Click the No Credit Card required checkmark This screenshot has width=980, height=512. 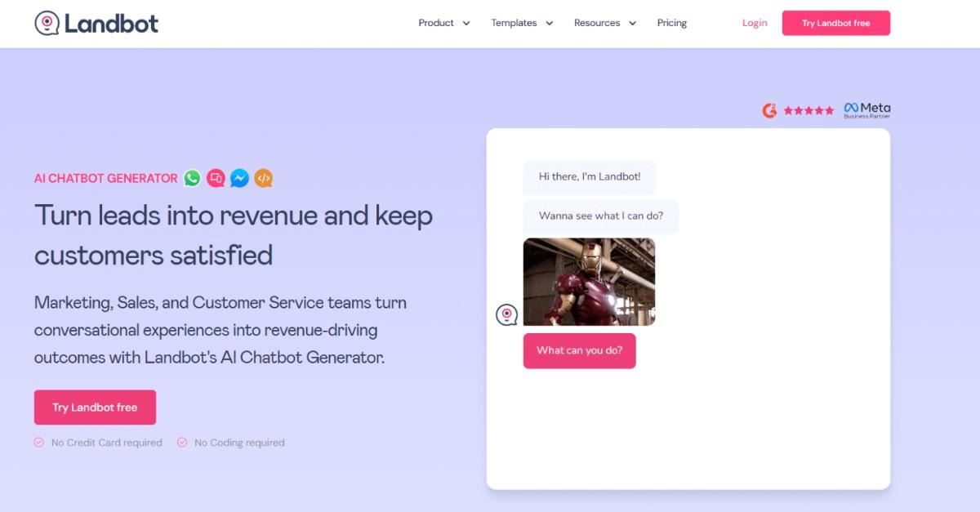38,442
